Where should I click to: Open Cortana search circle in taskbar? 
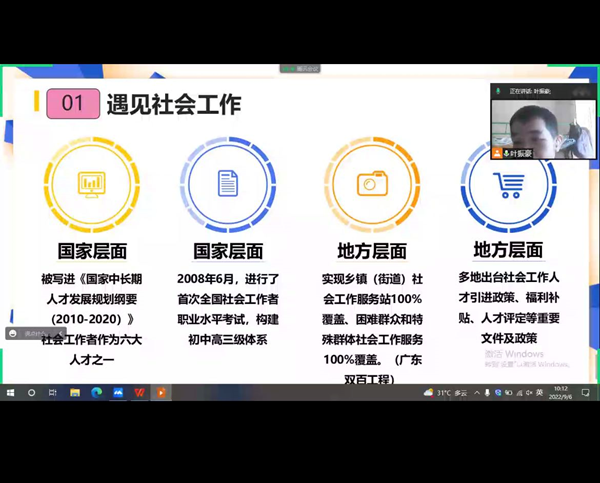32,393
